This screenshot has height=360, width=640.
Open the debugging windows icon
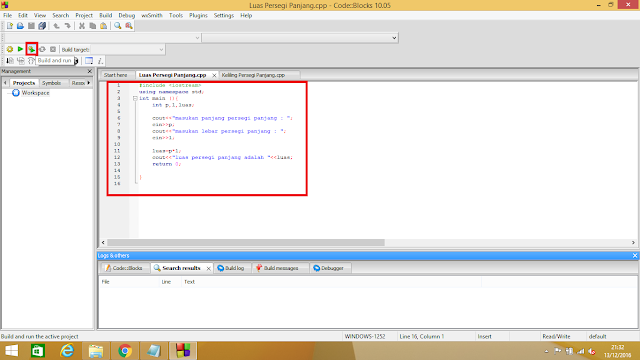pos(89,61)
